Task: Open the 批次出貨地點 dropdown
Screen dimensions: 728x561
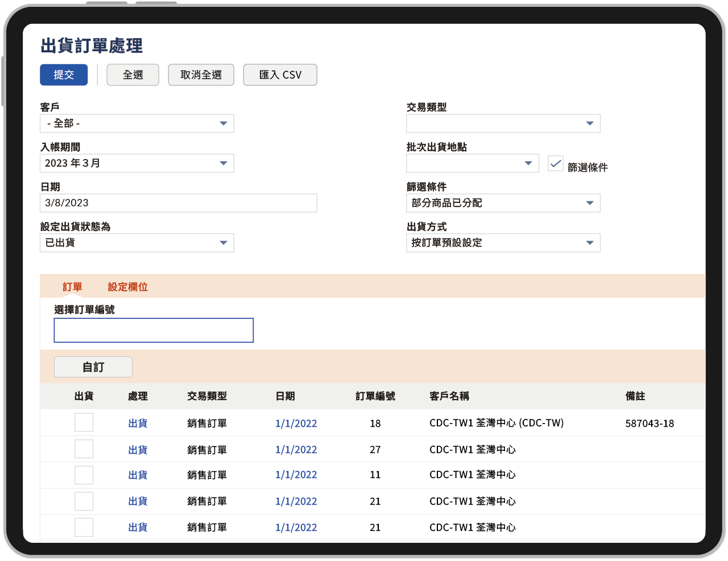Action: [x=529, y=163]
